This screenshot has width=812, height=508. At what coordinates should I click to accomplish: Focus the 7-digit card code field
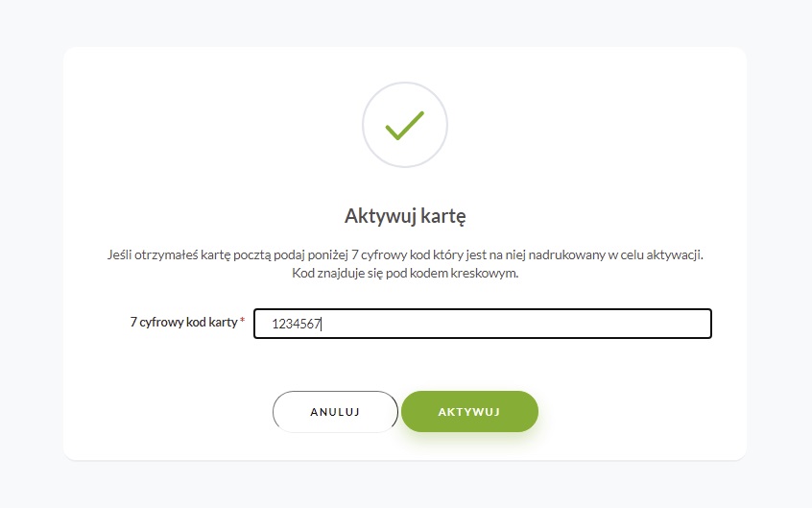[x=482, y=324]
